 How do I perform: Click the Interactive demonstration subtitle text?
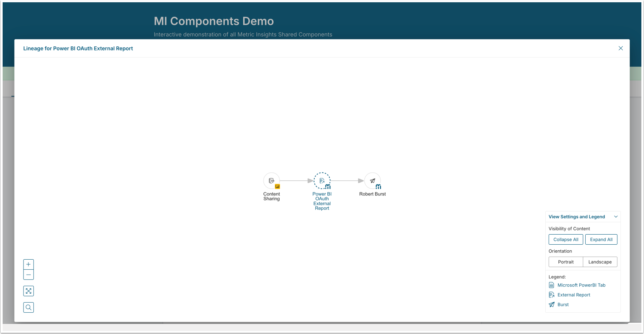243,34
